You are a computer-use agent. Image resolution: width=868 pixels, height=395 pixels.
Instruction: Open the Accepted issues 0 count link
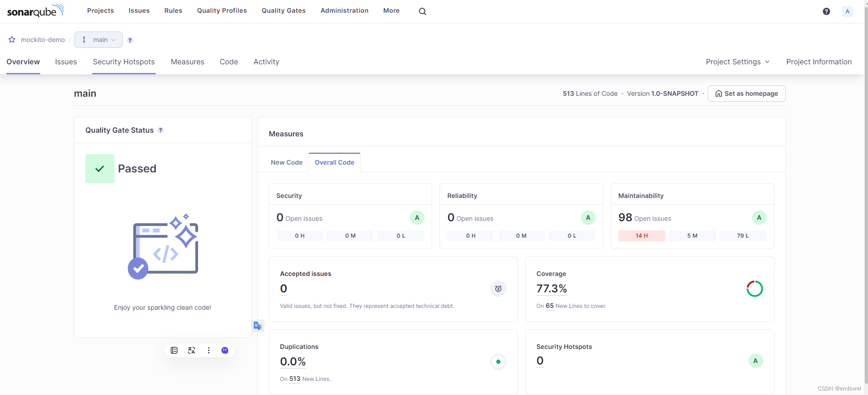coord(283,289)
